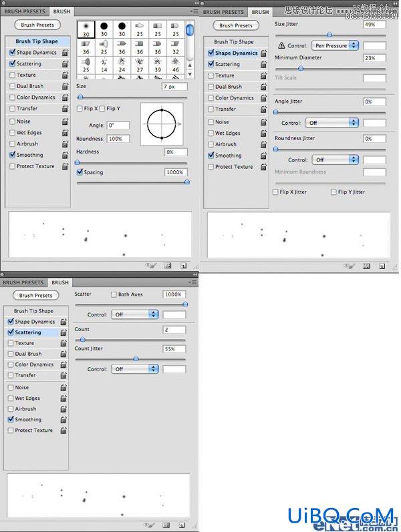Click the lock icon beside Protect Texture in top-left panel
The height and width of the screenshot is (532, 401).
(x=65, y=166)
